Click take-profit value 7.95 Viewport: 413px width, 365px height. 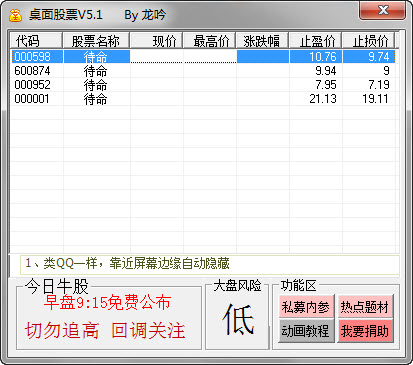tap(326, 85)
